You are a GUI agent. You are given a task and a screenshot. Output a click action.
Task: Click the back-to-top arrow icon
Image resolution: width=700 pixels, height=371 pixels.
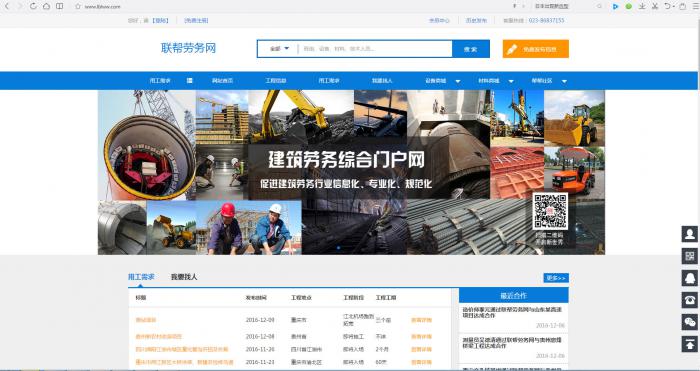pos(689,344)
